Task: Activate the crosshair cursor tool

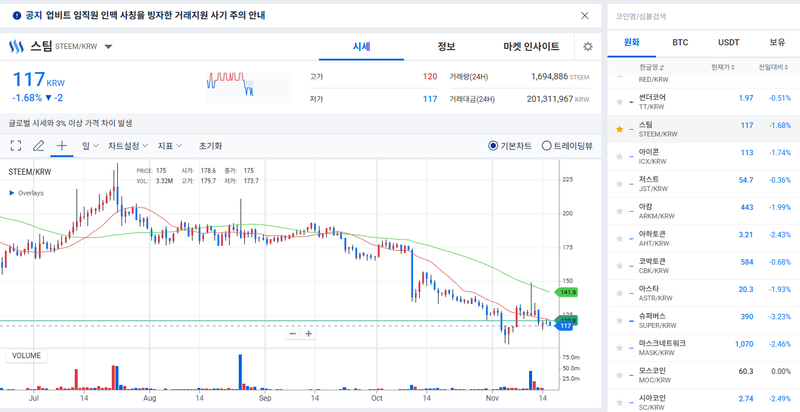Action: click(62, 146)
